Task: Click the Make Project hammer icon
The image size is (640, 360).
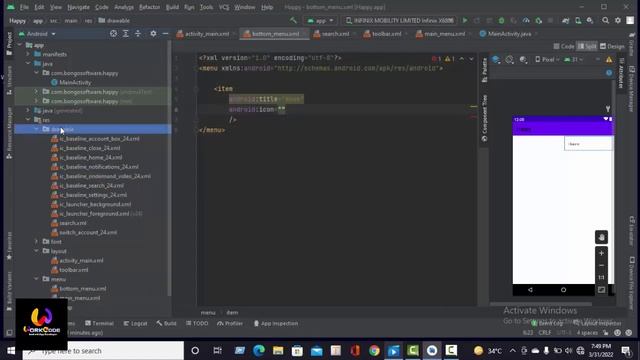Action: tap(293, 20)
